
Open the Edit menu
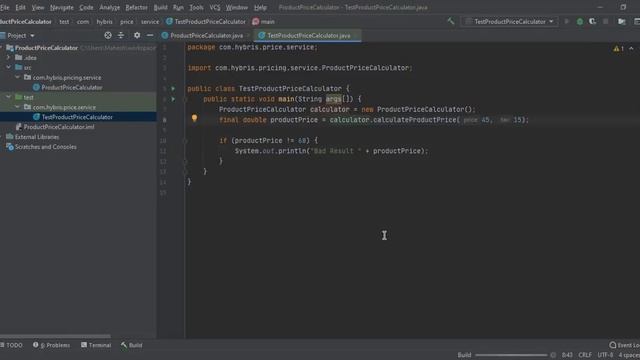pyautogui.click(x=20, y=7)
